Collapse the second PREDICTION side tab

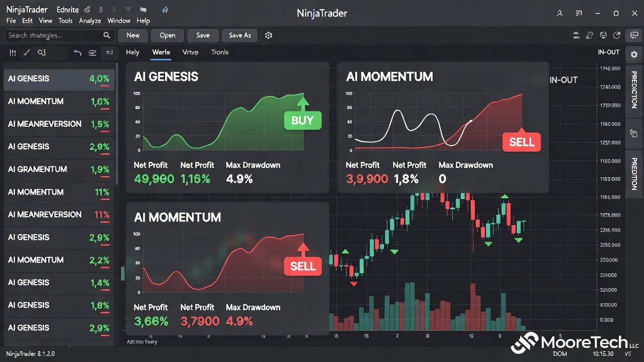(633, 173)
